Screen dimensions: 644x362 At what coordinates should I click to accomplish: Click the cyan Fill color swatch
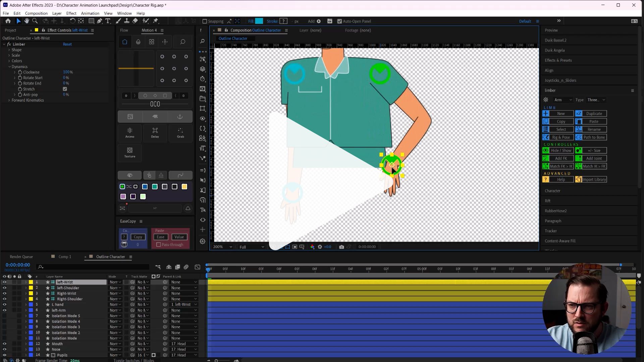click(x=259, y=21)
